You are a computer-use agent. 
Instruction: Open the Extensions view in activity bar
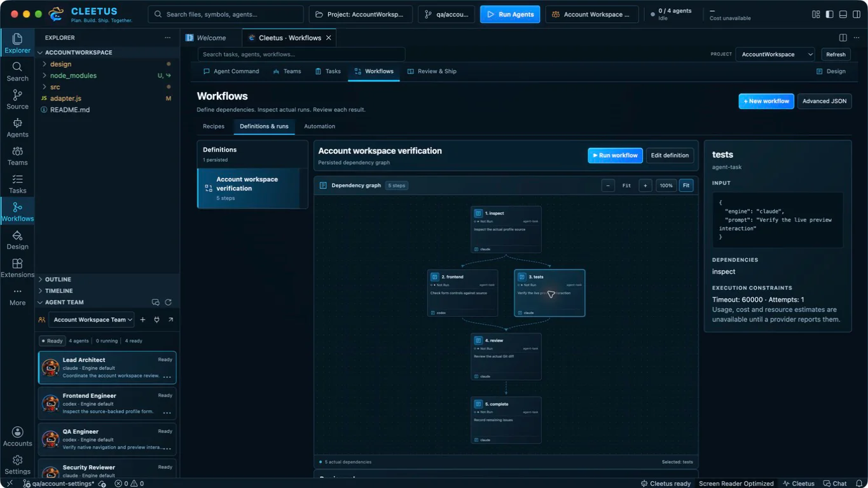coord(17,267)
